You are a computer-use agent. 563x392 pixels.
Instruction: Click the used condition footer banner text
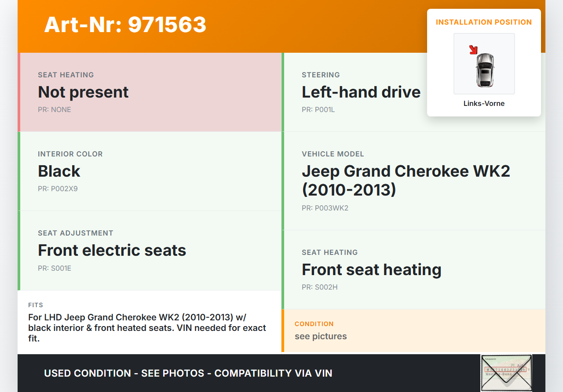188,374
